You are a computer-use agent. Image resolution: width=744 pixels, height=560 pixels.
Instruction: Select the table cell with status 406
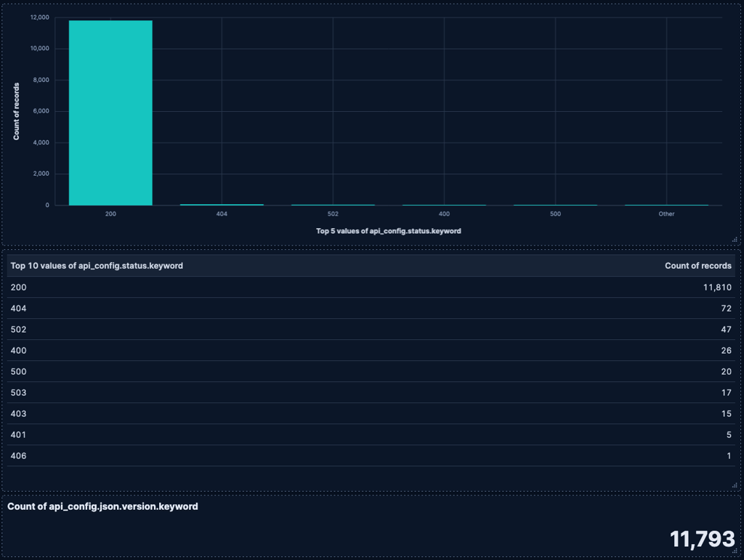click(x=18, y=455)
